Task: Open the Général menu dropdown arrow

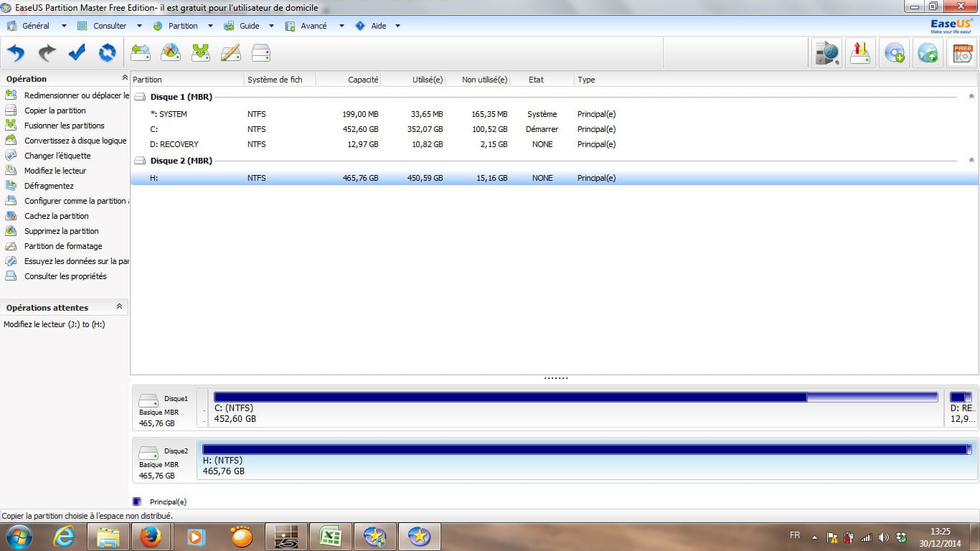Action: [x=64, y=26]
